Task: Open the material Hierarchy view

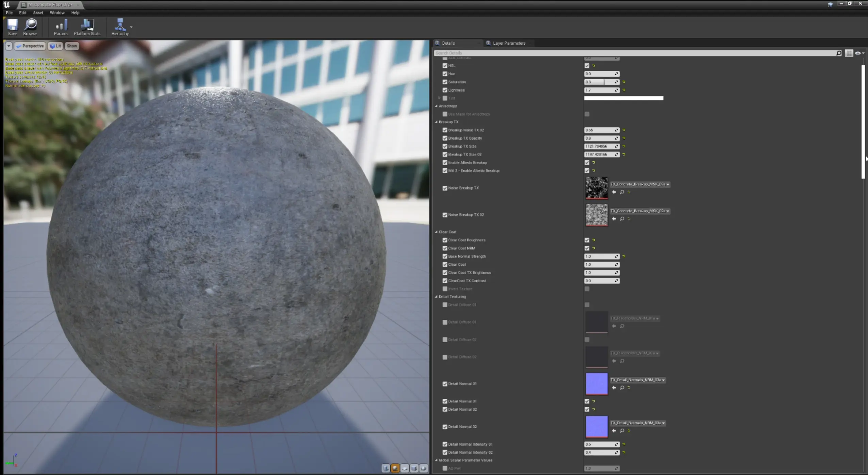Action: (120, 27)
